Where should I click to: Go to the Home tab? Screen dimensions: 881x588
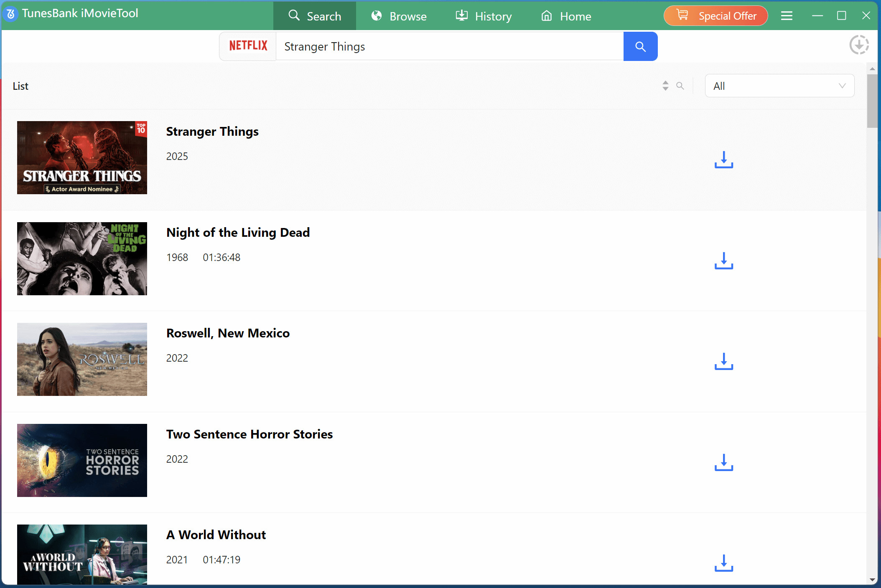click(x=566, y=16)
